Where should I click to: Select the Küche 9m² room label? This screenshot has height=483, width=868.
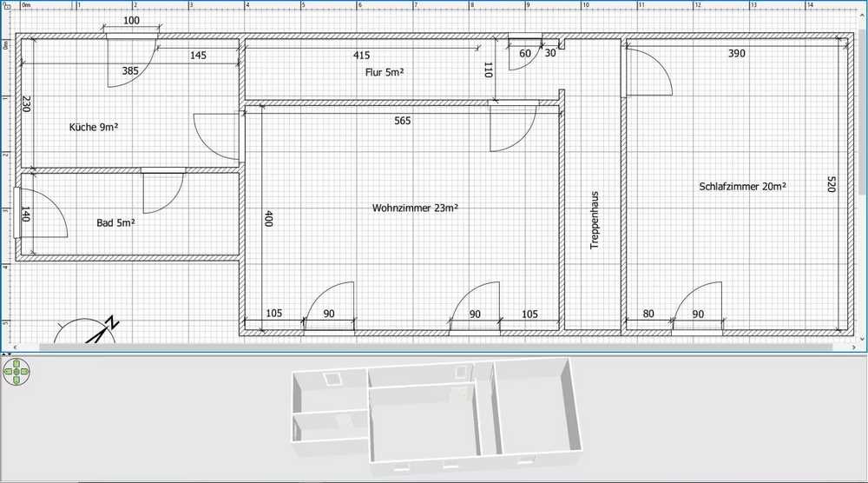pos(93,127)
